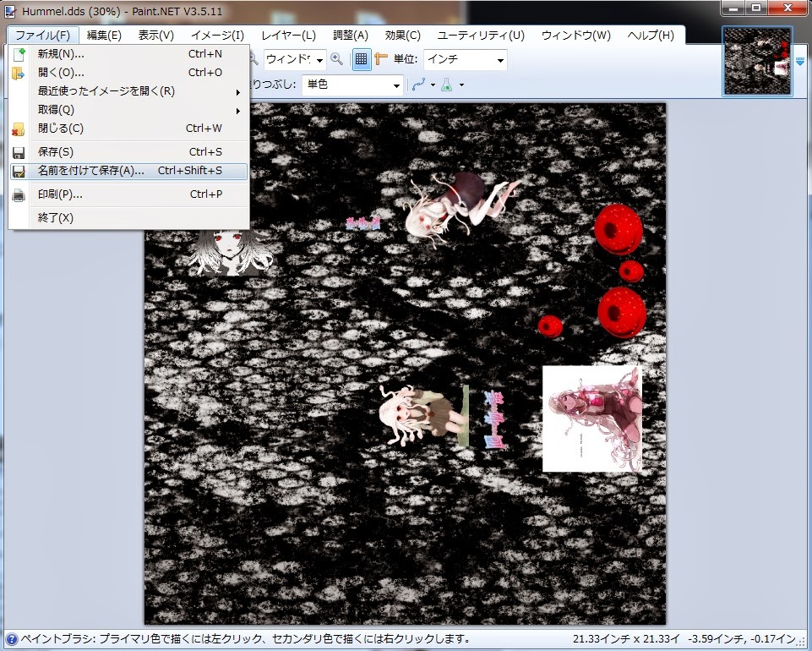Viewport: 812px width, 651px height.
Task: Open the 表示(V) menu
Action: point(155,36)
